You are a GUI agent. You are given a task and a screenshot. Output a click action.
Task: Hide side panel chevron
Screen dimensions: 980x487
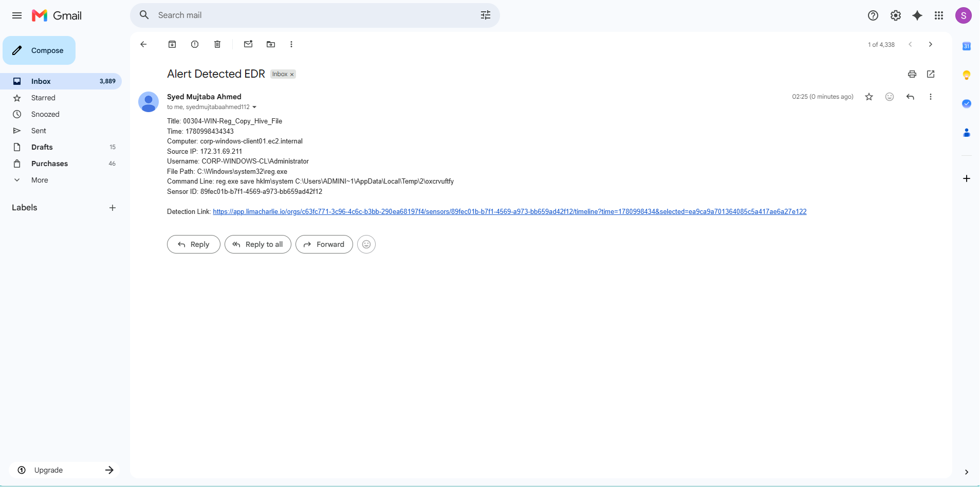click(967, 472)
